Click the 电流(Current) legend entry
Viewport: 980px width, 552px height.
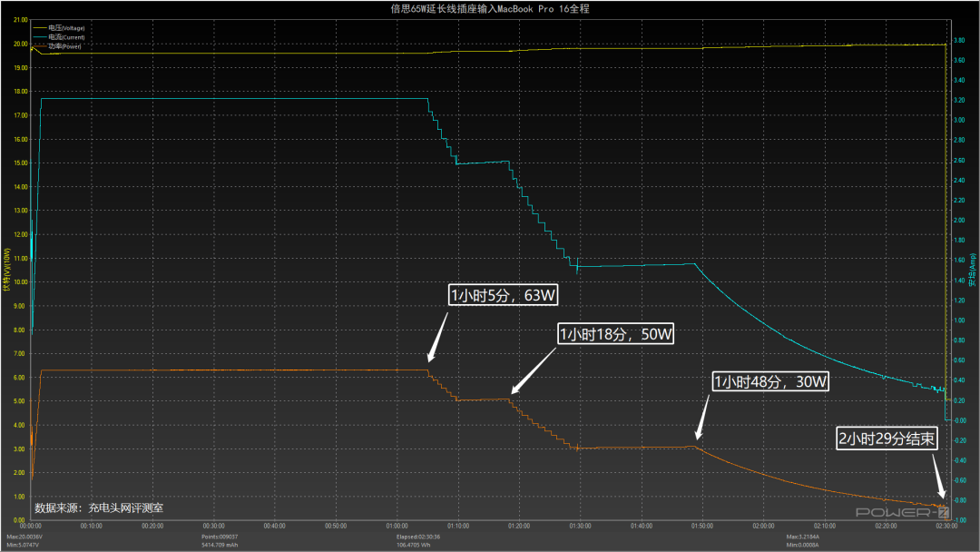click(x=59, y=37)
